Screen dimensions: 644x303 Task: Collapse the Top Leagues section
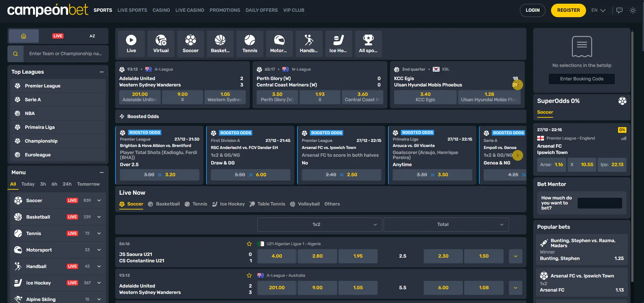(x=102, y=72)
